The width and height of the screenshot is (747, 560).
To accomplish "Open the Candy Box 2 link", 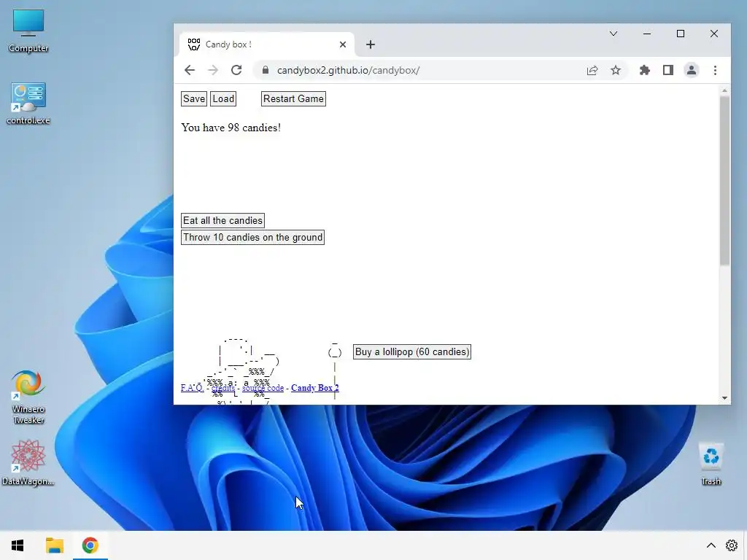I will click(315, 388).
